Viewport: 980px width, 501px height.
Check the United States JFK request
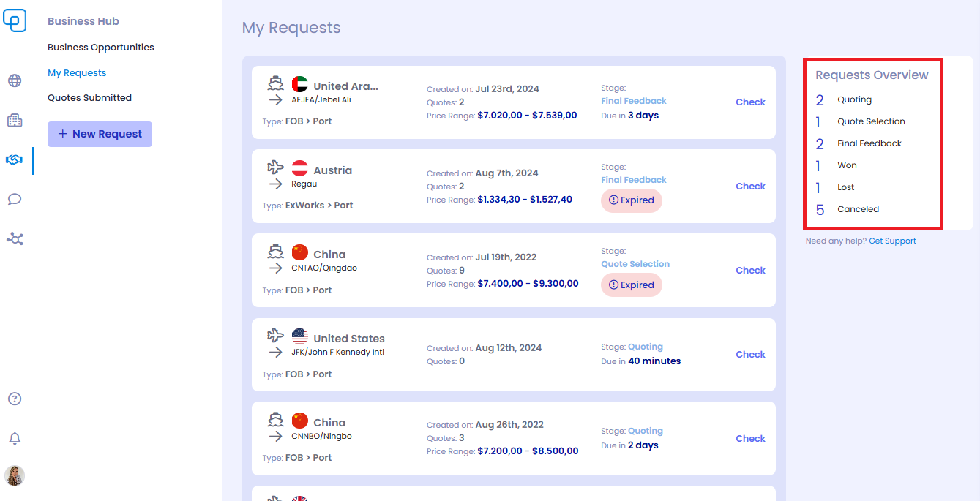[750, 355]
